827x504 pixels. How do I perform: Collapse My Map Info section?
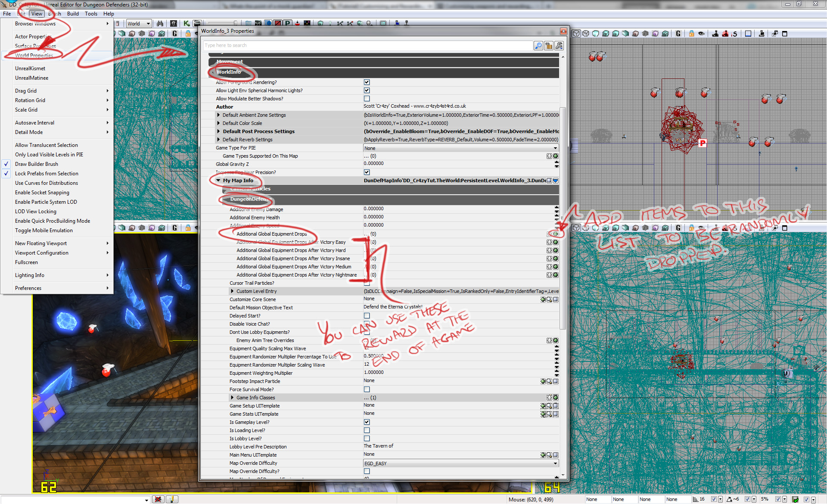pos(218,180)
